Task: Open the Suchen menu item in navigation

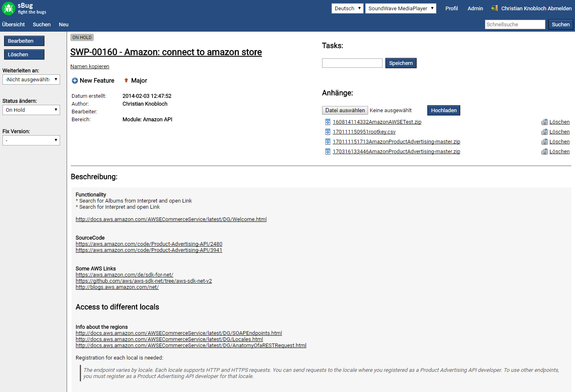Action: coord(42,25)
